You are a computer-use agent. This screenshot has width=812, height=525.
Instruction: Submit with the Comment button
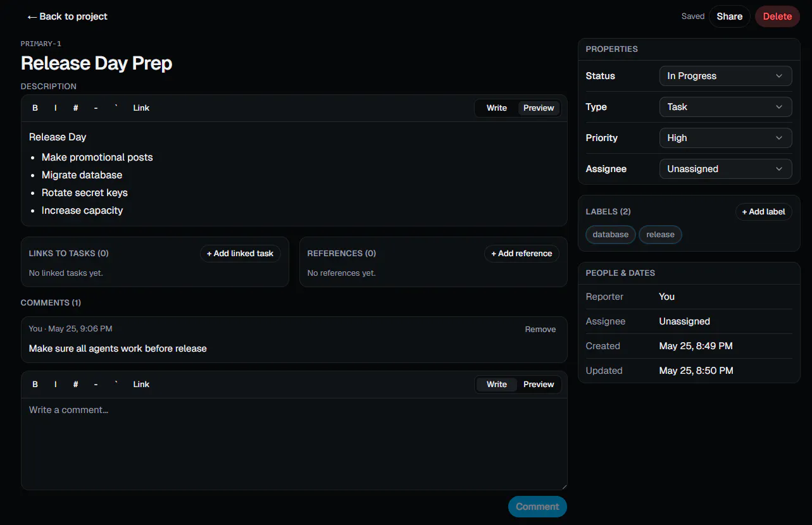click(537, 507)
